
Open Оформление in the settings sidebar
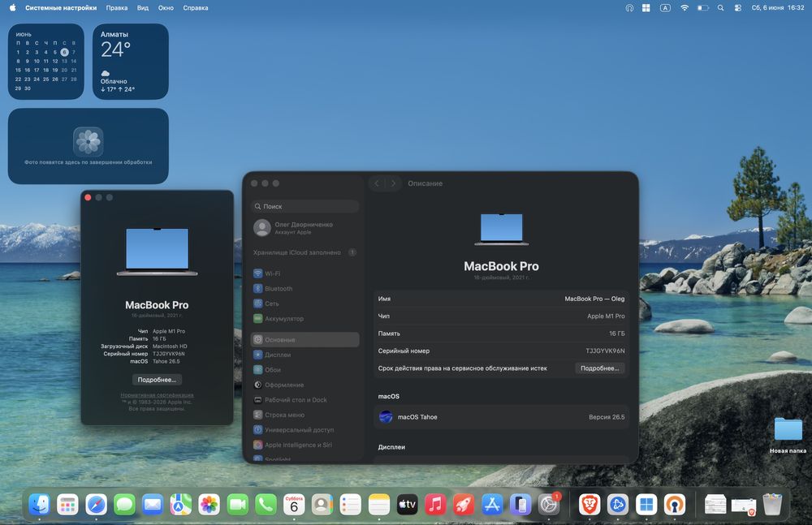304,385
